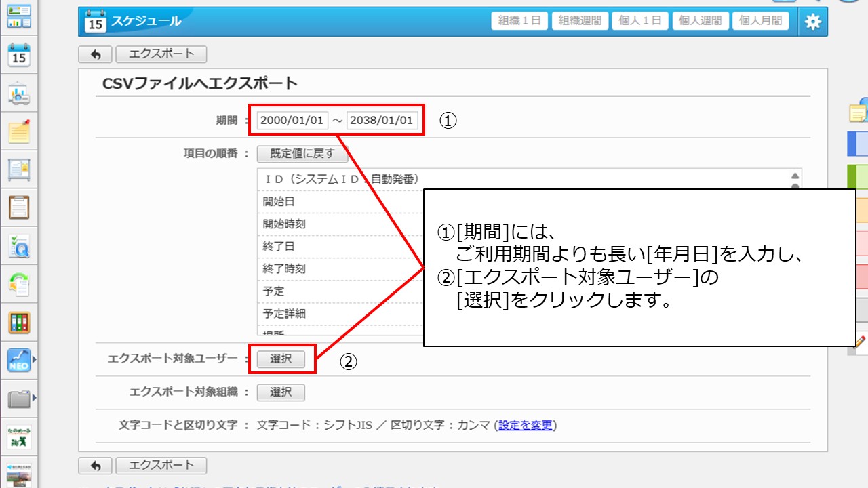Click the start date field 2000/01/01
The image size is (868, 488).
click(292, 121)
